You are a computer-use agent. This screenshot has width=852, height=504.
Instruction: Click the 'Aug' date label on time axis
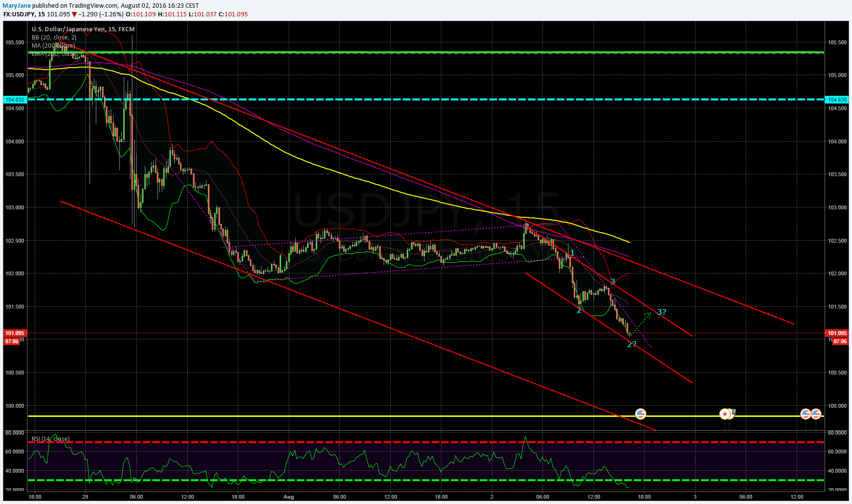288,497
